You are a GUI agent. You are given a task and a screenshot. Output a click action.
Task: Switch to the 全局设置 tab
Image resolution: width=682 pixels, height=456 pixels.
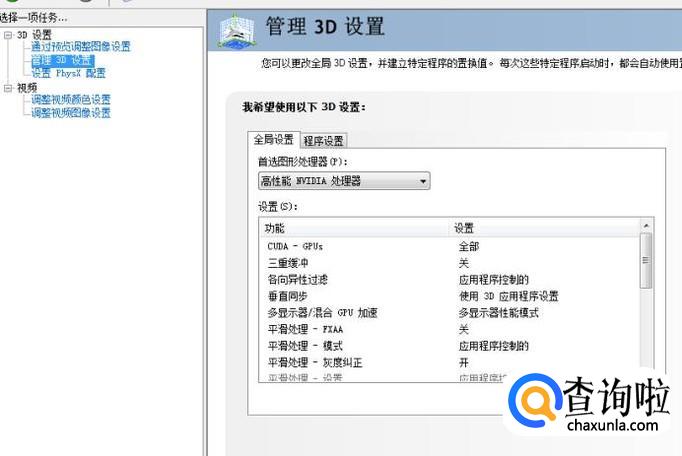(274, 140)
